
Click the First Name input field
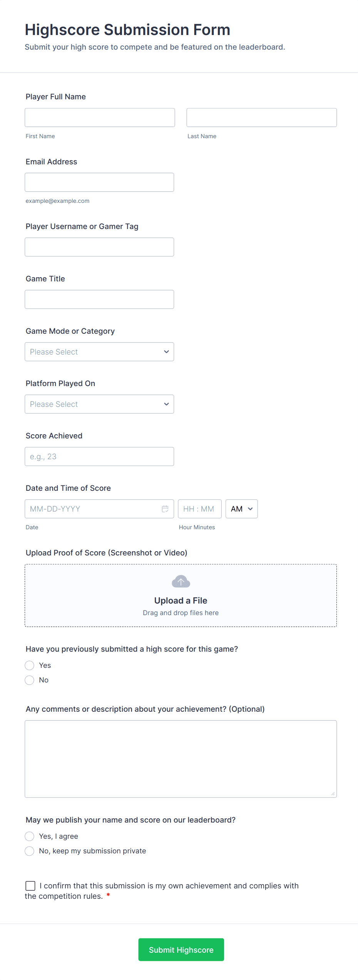pyautogui.click(x=99, y=117)
